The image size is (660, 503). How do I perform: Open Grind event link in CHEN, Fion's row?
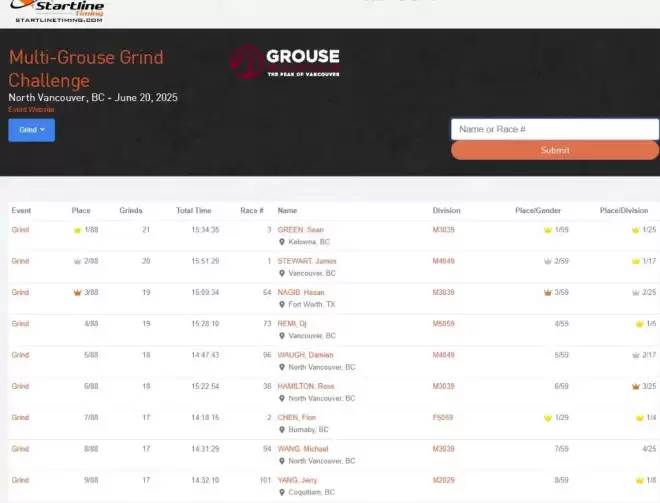pos(20,418)
